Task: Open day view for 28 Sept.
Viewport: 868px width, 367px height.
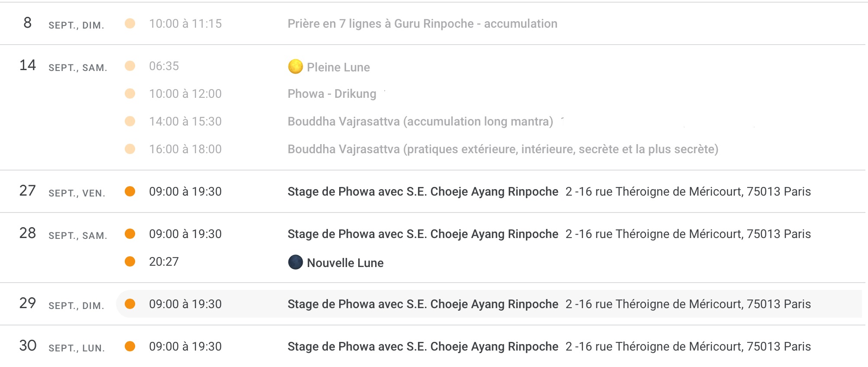Action: click(28, 233)
